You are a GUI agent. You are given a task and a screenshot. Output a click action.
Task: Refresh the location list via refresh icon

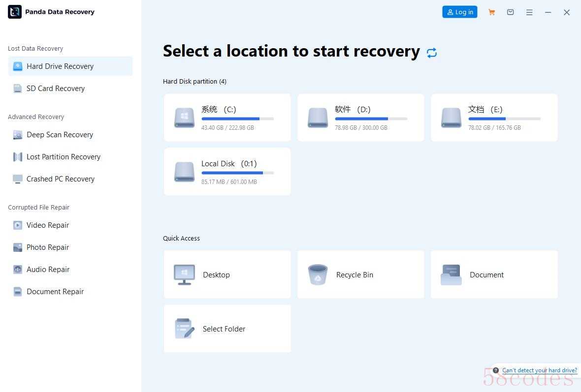(432, 53)
